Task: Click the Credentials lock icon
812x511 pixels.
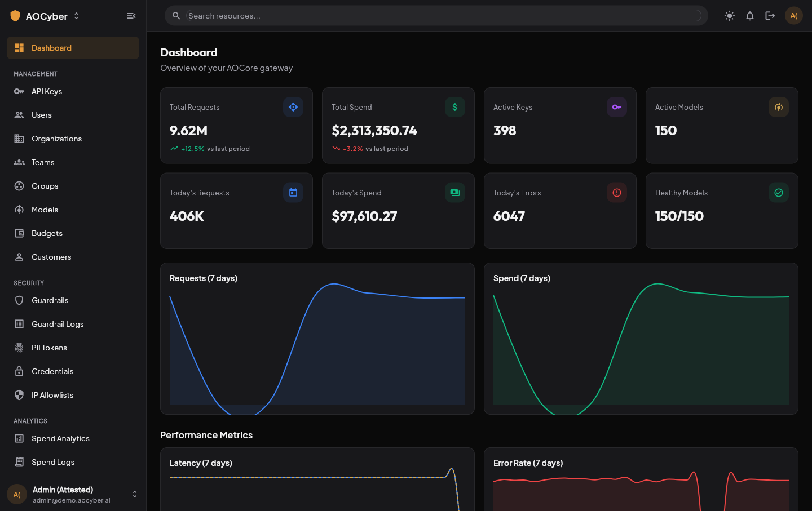Action: pyautogui.click(x=19, y=371)
